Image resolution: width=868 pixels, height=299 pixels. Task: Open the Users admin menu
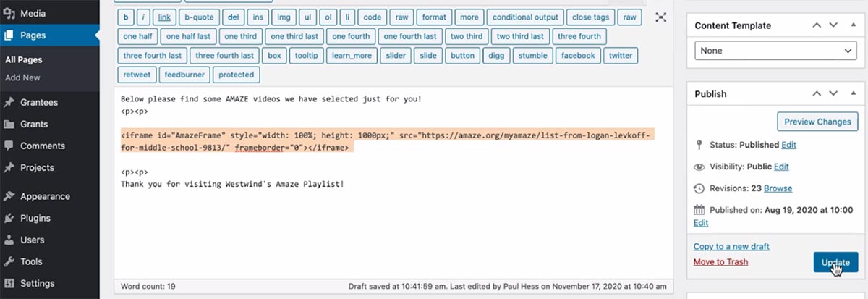coord(32,240)
